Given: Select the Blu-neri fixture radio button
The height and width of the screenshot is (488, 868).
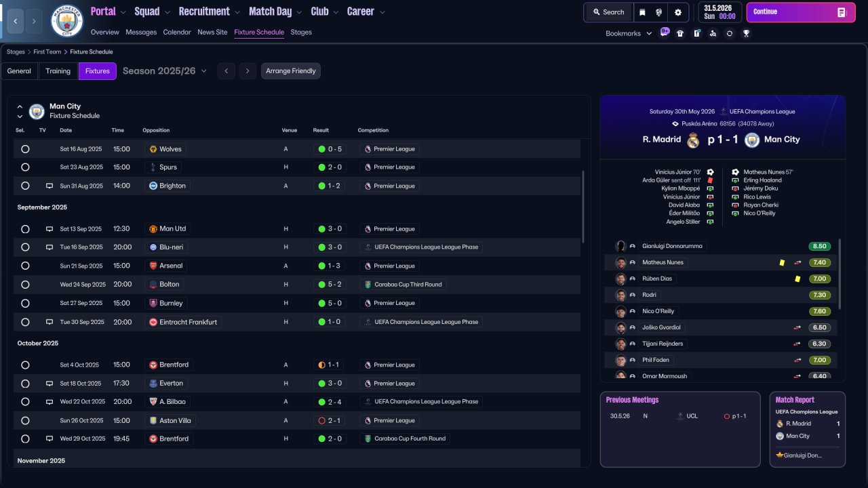Looking at the screenshot, I should 25,247.
